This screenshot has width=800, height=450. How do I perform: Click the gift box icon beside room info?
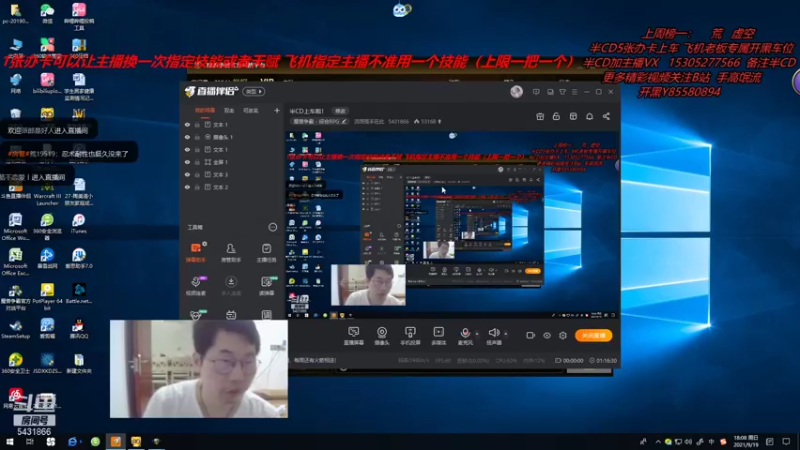540,116
